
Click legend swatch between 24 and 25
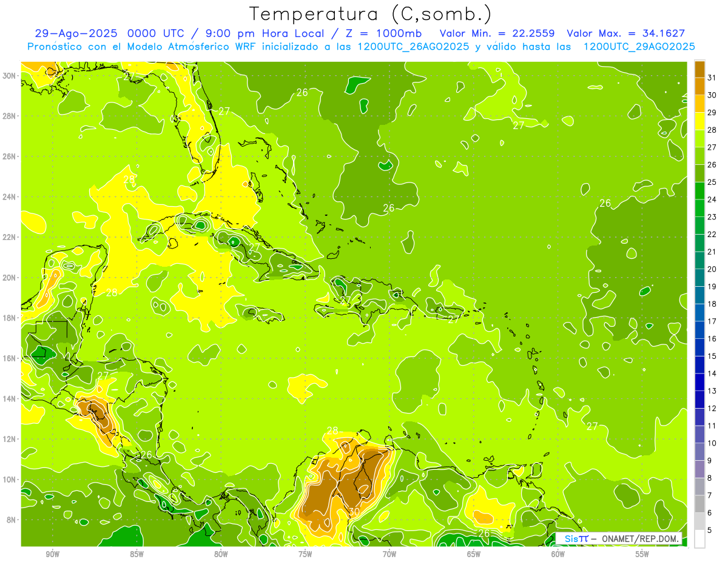699,190
